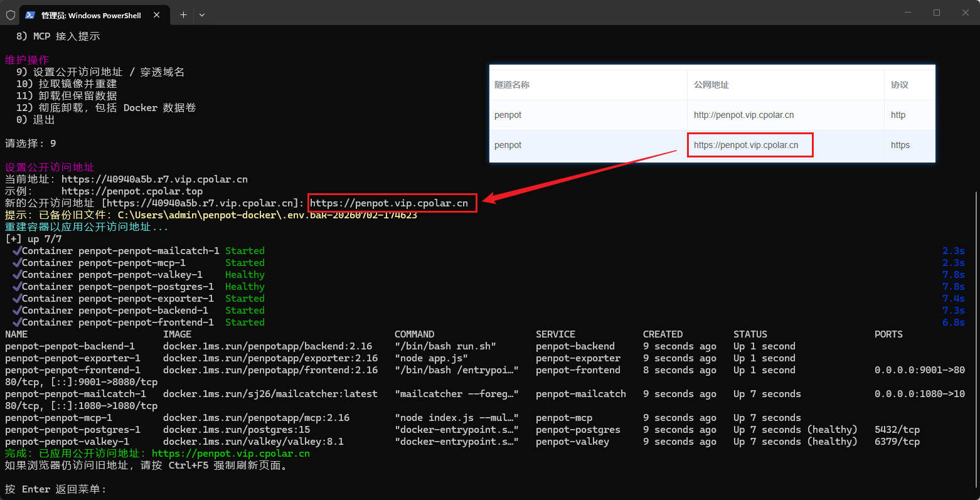980x500 pixels.
Task: Click the 协议 column header
Action: click(x=900, y=85)
